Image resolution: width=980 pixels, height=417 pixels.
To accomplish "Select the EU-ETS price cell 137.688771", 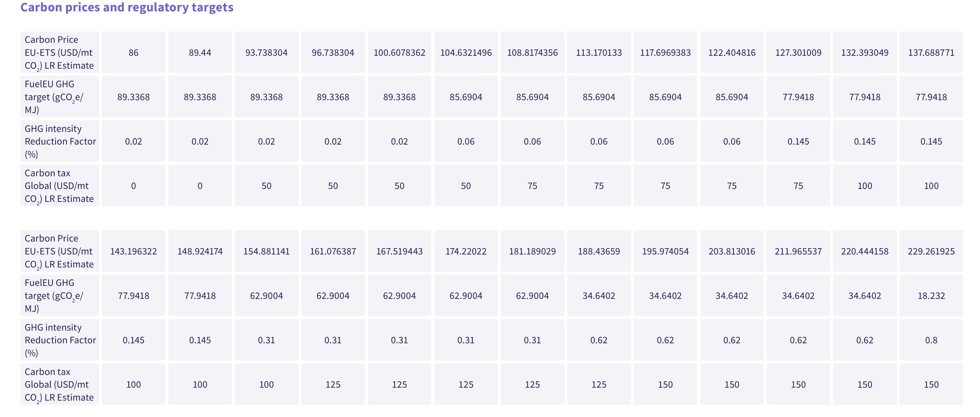I will point(931,53).
